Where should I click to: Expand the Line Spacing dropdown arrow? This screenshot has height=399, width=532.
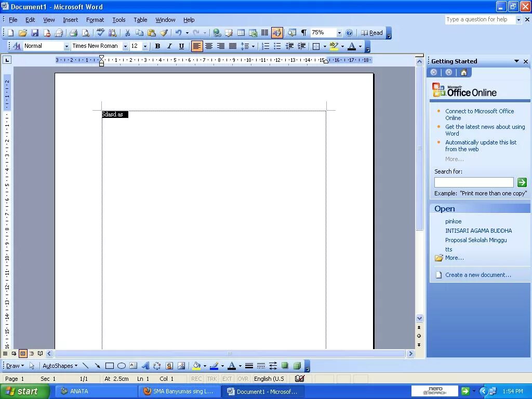point(253,46)
